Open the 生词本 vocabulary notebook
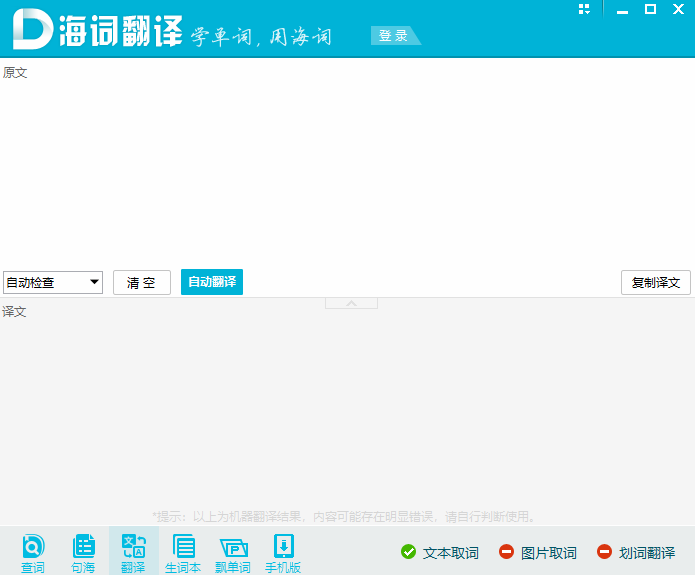The width and height of the screenshot is (695, 575). (x=183, y=552)
